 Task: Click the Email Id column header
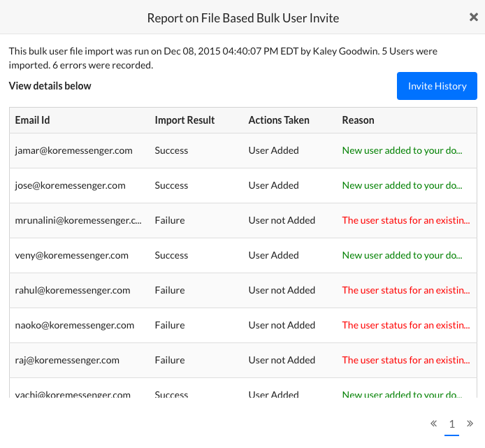pyautogui.click(x=33, y=120)
